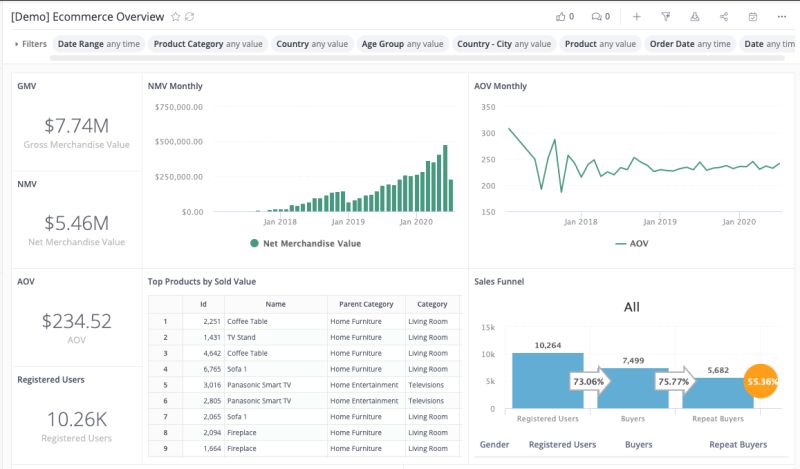The height and width of the screenshot is (469, 800).
Task: Click Home Entertainment in row 5
Action: click(364, 385)
